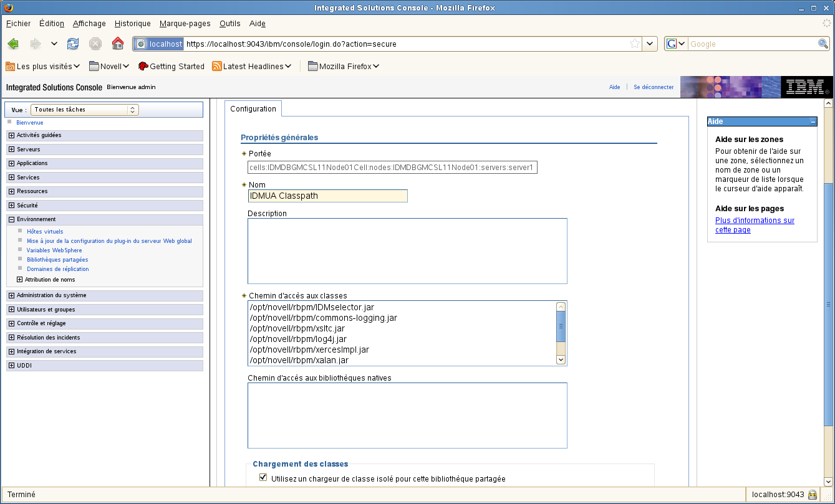Expand Attribution de noms subtree

pos(20,280)
